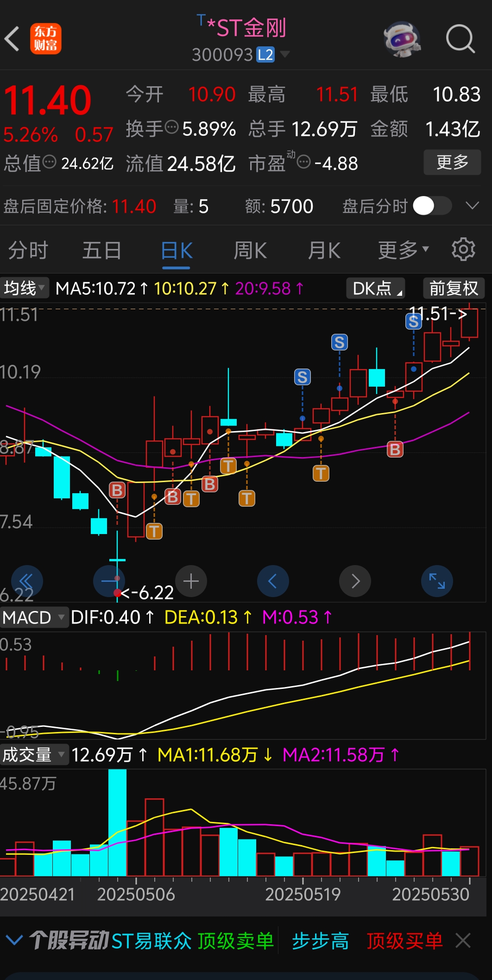The image size is (492, 980).
Task: Open chart settings gear icon
Action: 463,250
